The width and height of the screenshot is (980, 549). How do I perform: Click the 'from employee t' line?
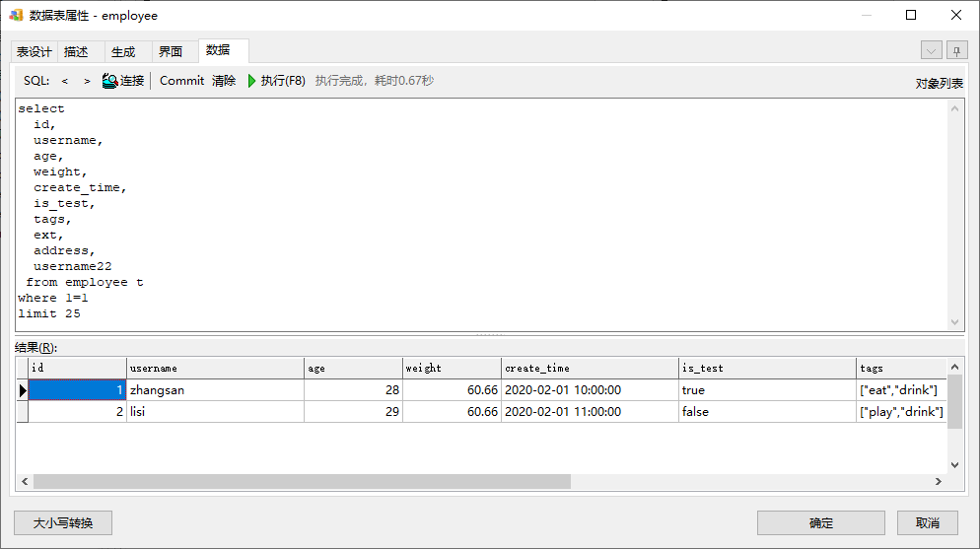(85, 282)
